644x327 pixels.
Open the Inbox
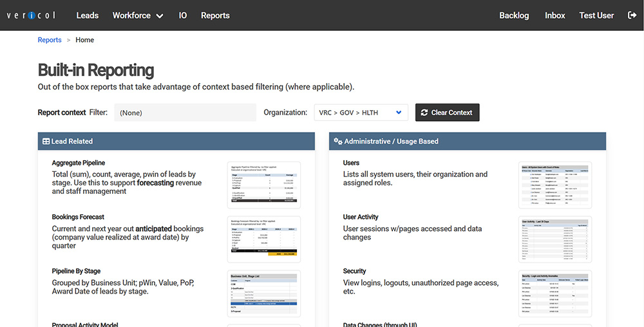(x=554, y=15)
